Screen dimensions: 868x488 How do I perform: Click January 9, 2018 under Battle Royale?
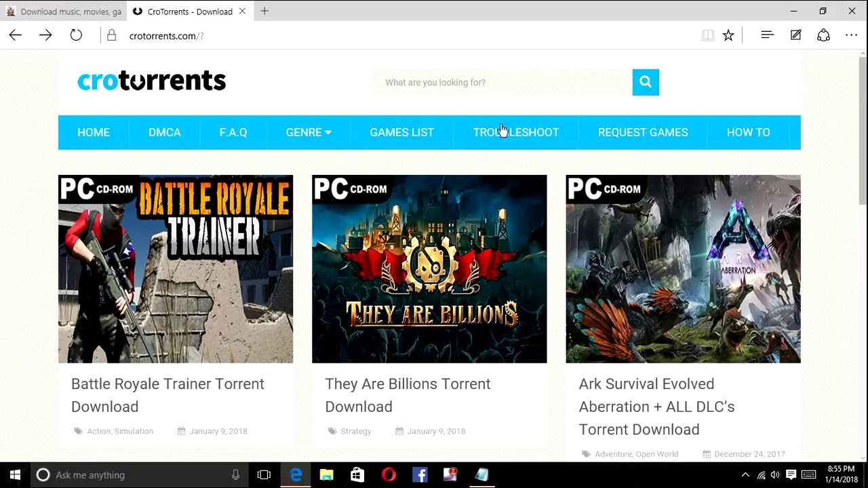point(218,431)
